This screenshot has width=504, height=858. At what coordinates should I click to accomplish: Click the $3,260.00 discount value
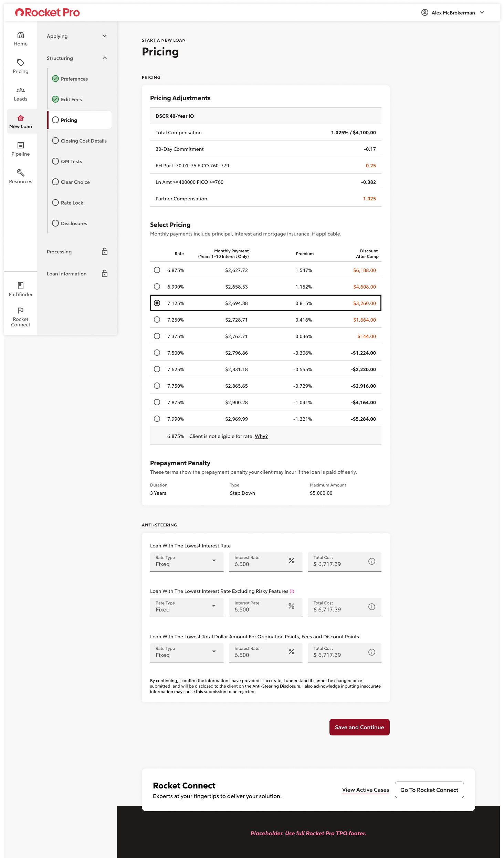pos(365,303)
